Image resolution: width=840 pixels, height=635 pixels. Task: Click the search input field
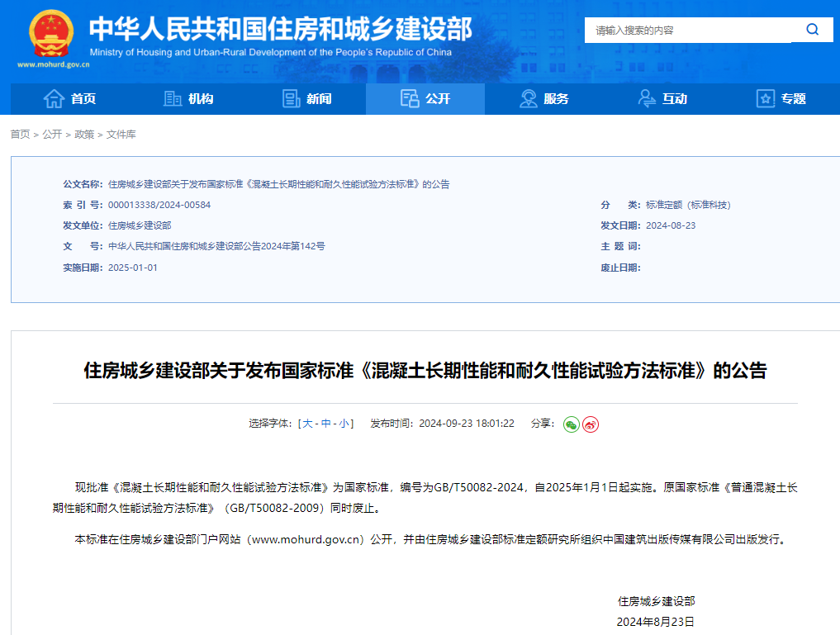(x=687, y=30)
